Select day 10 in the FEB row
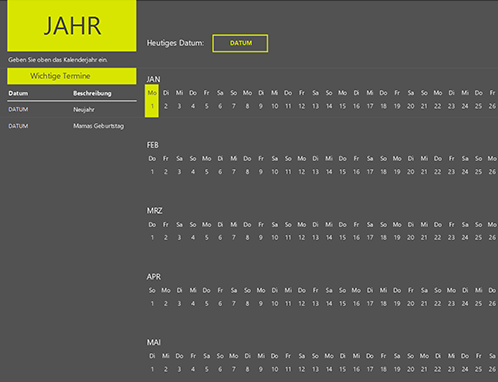498x382 pixels. click(x=274, y=172)
